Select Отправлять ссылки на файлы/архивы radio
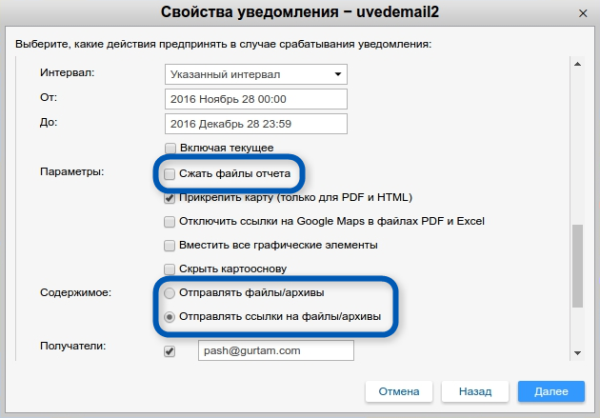Viewport: 600px width, 418px height. (169, 317)
